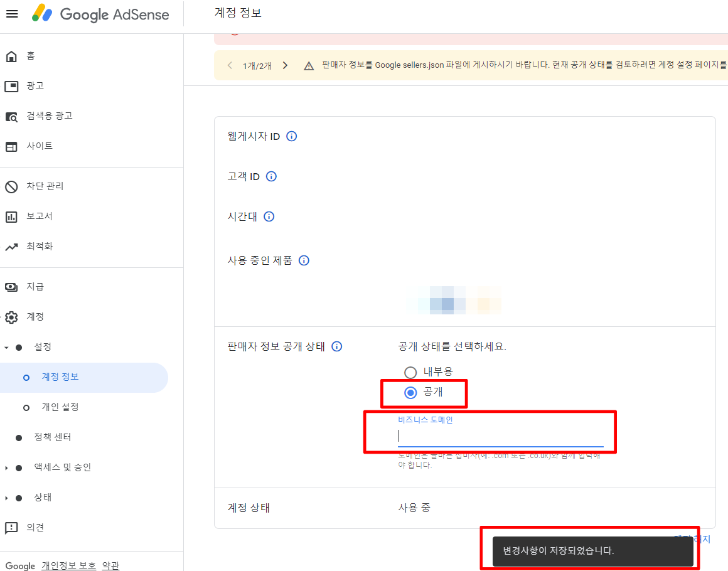
Task: Click the Google text in footer
Action: click(21, 566)
